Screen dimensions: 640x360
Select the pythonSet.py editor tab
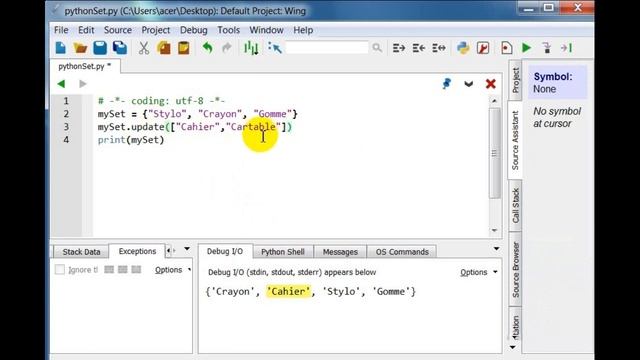85,67
